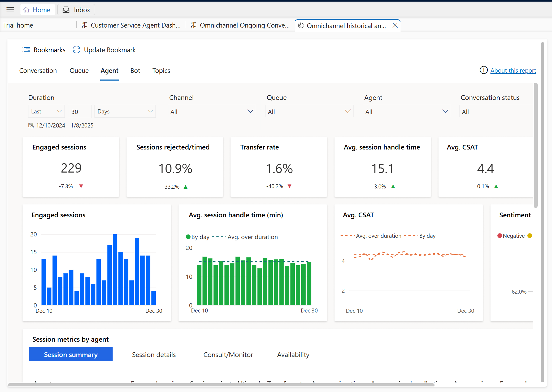
Task: Expand the Queue filter dropdown
Action: tap(309, 112)
